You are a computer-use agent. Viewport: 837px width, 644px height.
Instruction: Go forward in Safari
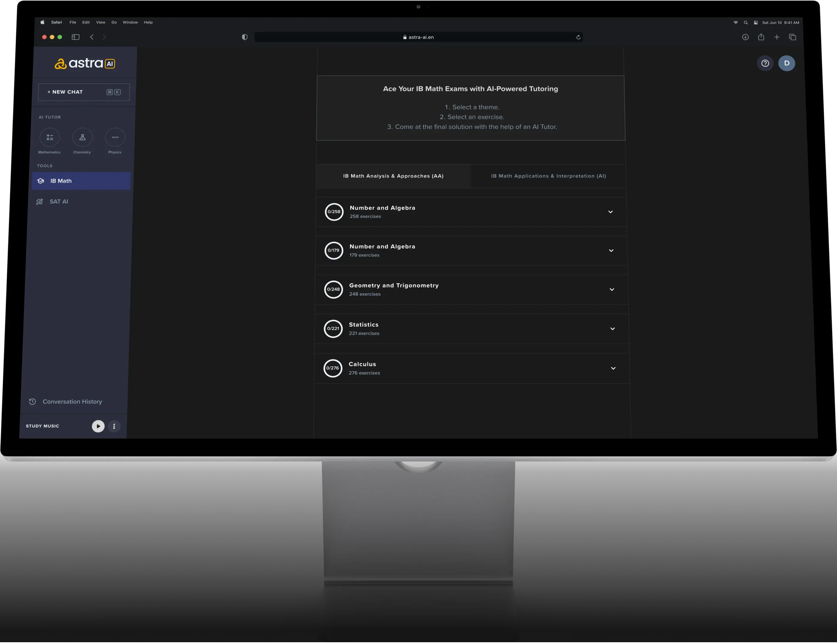(x=104, y=37)
